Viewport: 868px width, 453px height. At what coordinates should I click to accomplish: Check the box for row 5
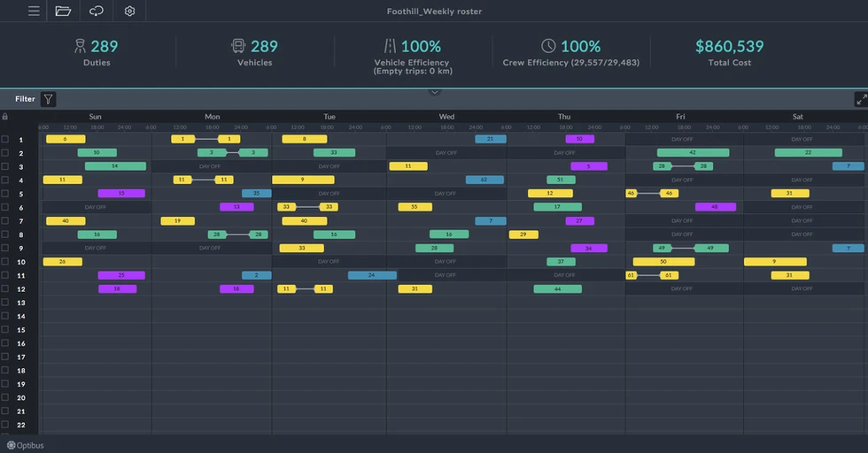tap(5, 194)
